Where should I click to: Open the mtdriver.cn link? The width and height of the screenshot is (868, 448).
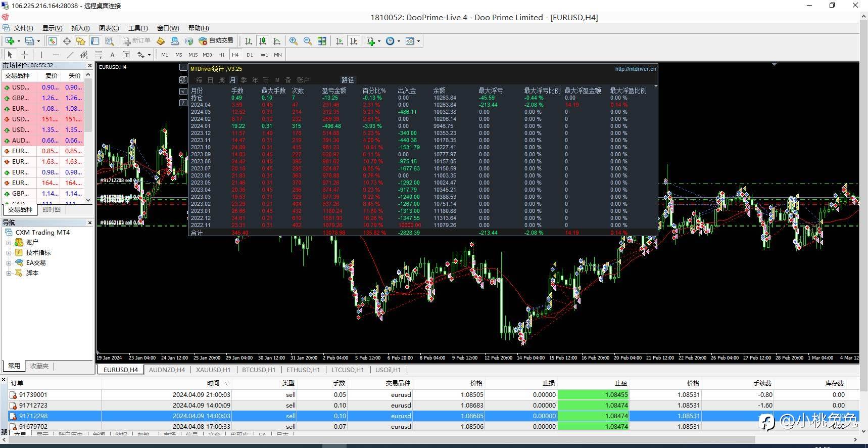click(x=635, y=69)
